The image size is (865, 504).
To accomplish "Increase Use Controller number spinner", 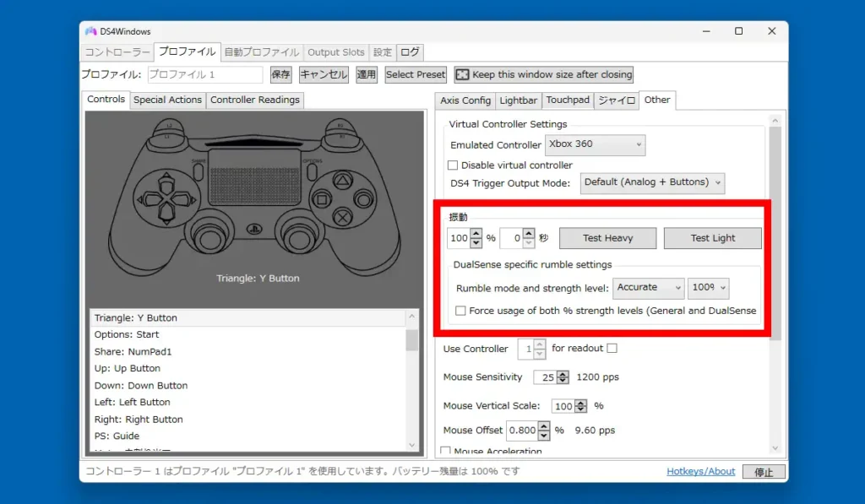I will (x=540, y=344).
